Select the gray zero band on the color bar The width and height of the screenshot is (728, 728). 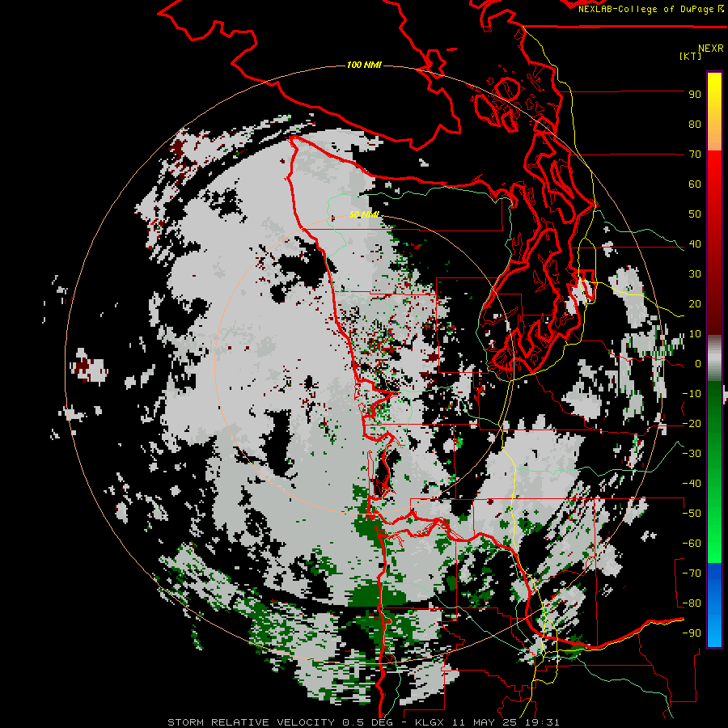[x=714, y=358]
